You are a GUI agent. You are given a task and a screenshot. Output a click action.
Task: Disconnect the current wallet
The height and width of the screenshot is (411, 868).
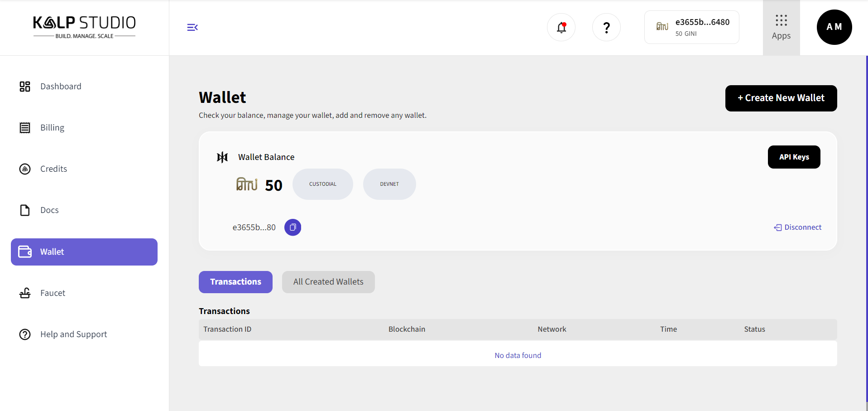pyautogui.click(x=798, y=227)
